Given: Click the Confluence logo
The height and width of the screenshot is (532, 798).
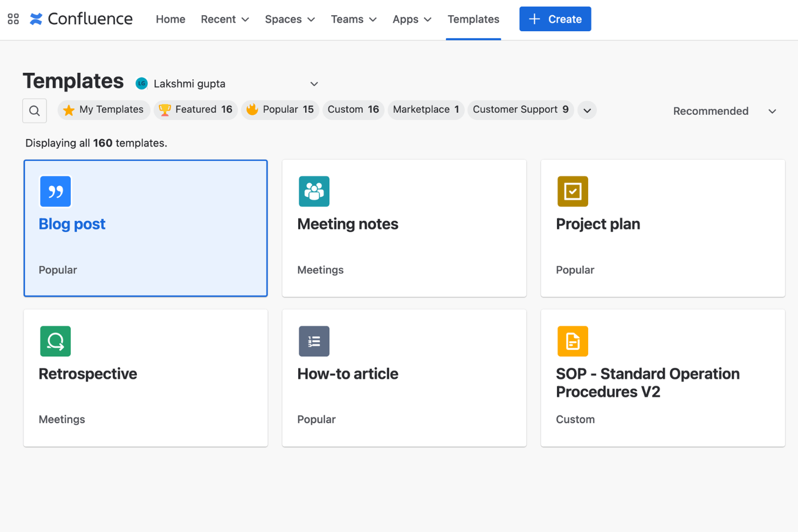Looking at the screenshot, I should tap(81, 18).
